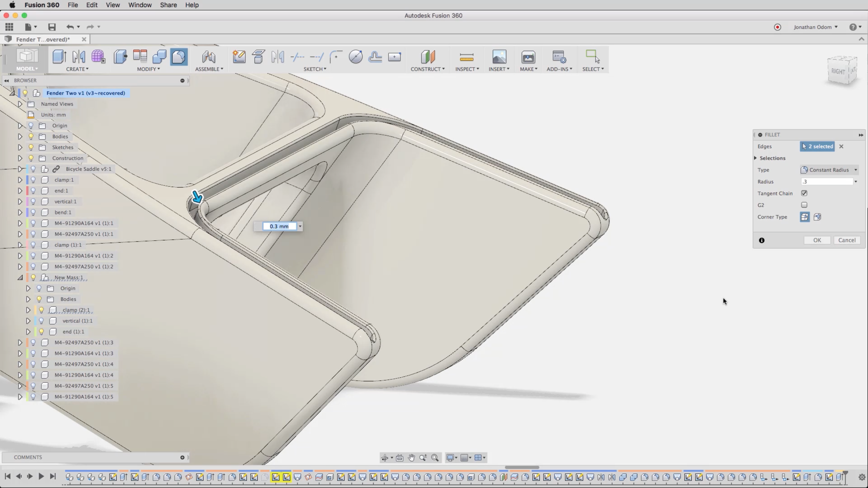The width and height of the screenshot is (868, 488).
Task: Click Cancel in the Fillet dialog
Action: click(847, 240)
